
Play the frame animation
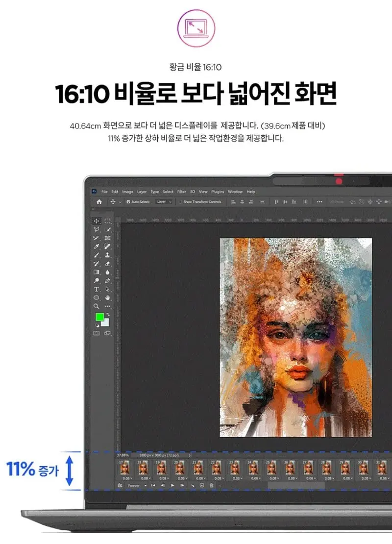172,485
